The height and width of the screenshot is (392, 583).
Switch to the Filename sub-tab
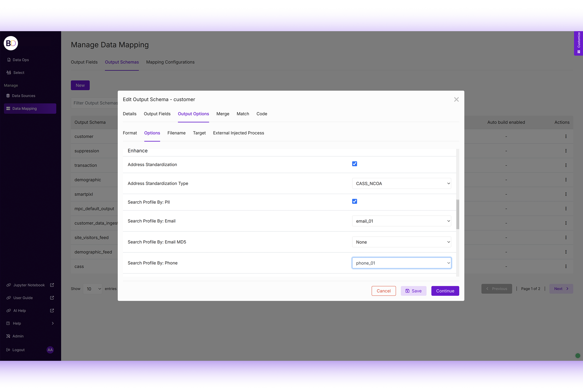[176, 133]
